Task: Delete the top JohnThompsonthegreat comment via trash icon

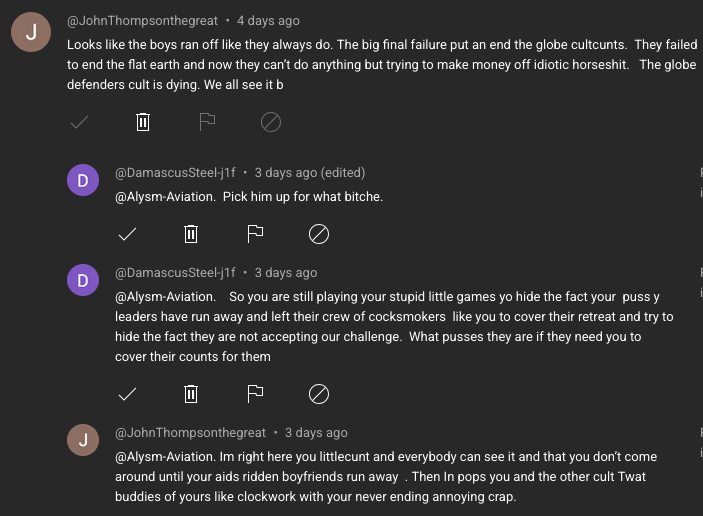Action: click(x=143, y=122)
